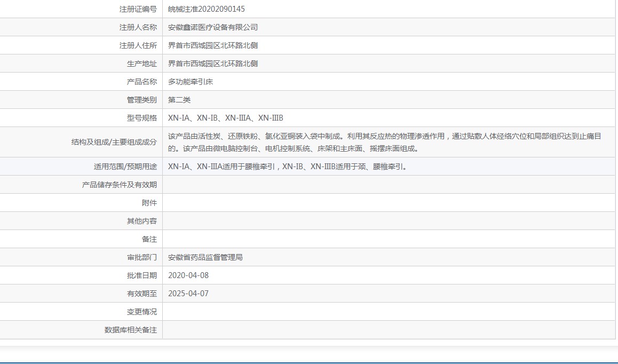The width and height of the screenshot is (618, 364).
Task: Click the label 产品名称
Action: [142, 82]
